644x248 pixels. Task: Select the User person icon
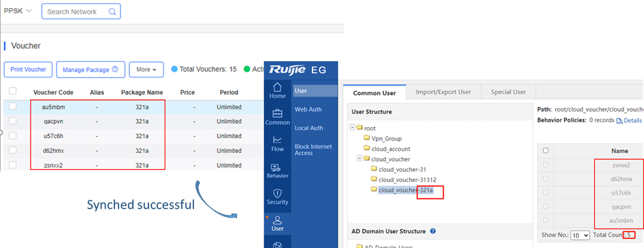[x=277, y=220]
